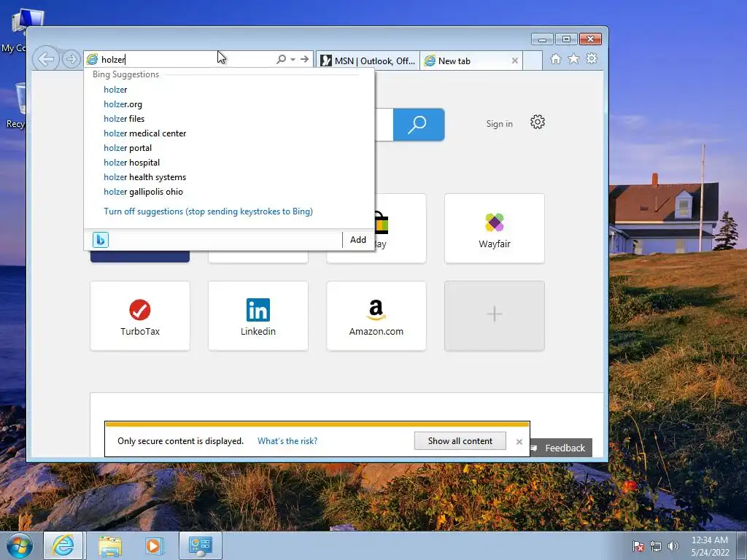Image resolution: width=747 pixels, height=560 pixels.
Task: Click Internet Explorer taskbar icon
Action: click(64, 545)
